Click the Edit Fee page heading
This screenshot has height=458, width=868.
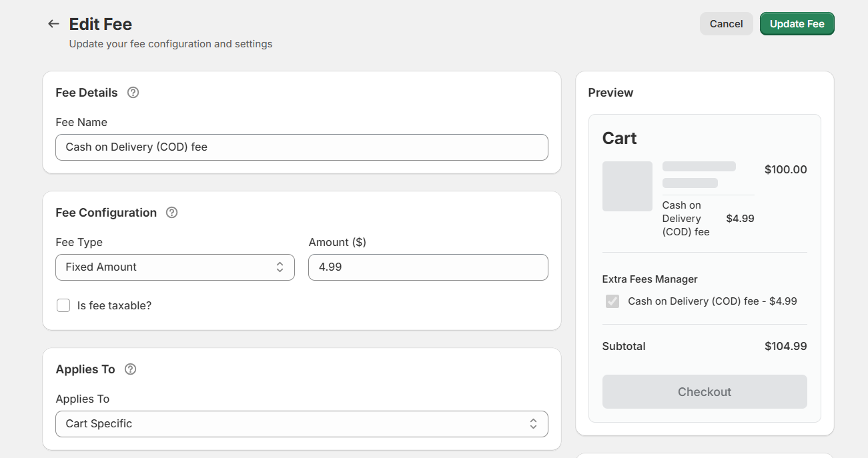[100, 24]
